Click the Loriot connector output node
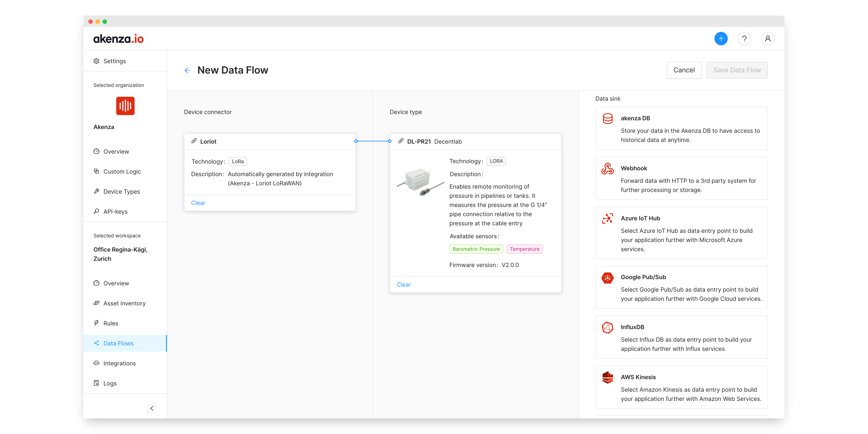868x434 pixels. click(x=356, y=141)
